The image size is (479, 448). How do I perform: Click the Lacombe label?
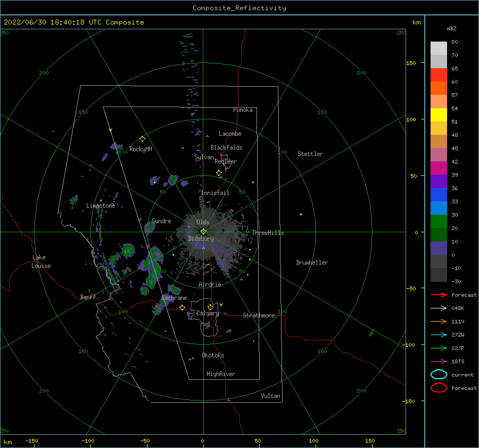[x=230, y=134]
